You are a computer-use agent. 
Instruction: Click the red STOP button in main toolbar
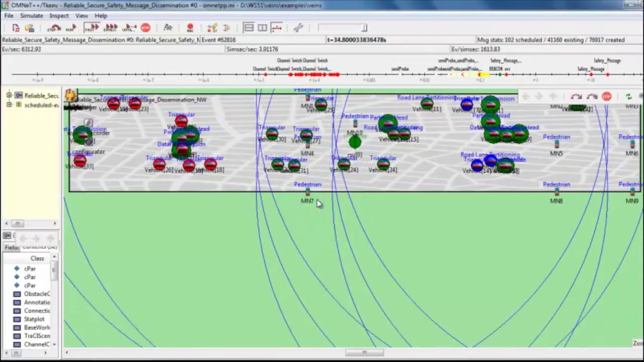145,28
